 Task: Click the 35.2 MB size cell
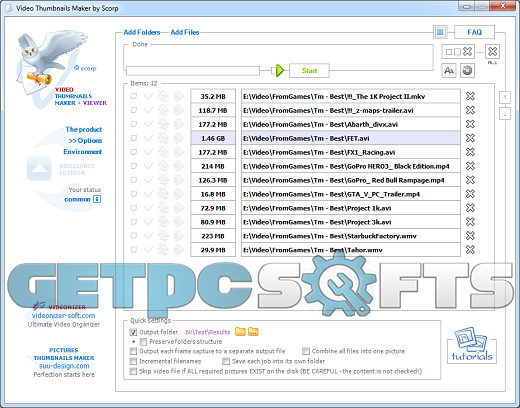tap(213, 96)
